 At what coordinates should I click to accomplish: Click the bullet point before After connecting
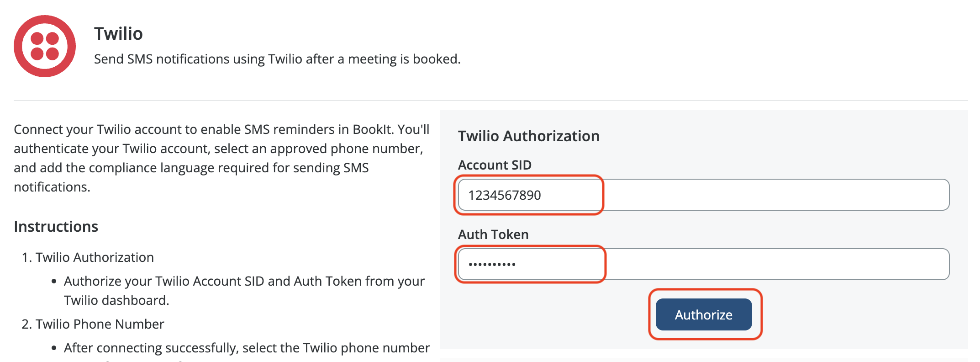pos(54,348)
